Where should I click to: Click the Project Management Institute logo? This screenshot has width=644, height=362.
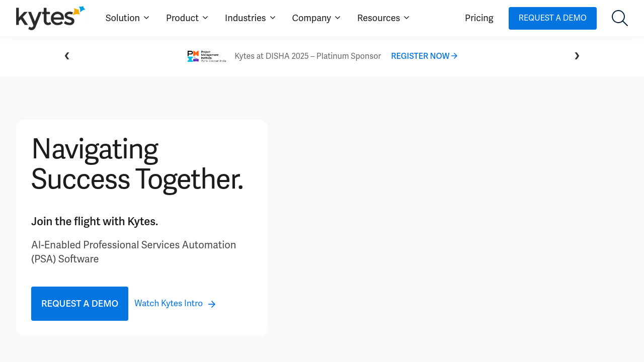pyautogui.click(x=206, y=56)
